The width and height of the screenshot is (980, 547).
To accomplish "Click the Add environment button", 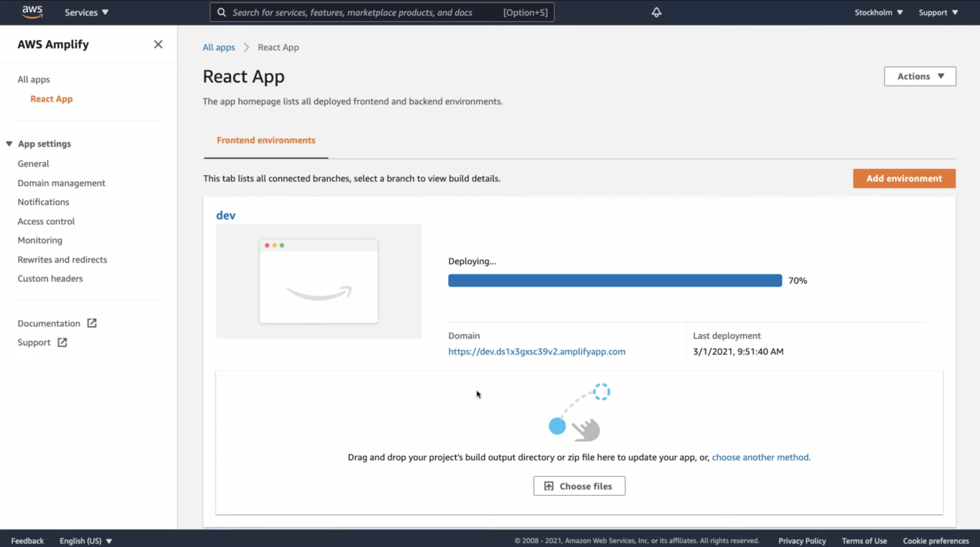I will click(904, 179).
